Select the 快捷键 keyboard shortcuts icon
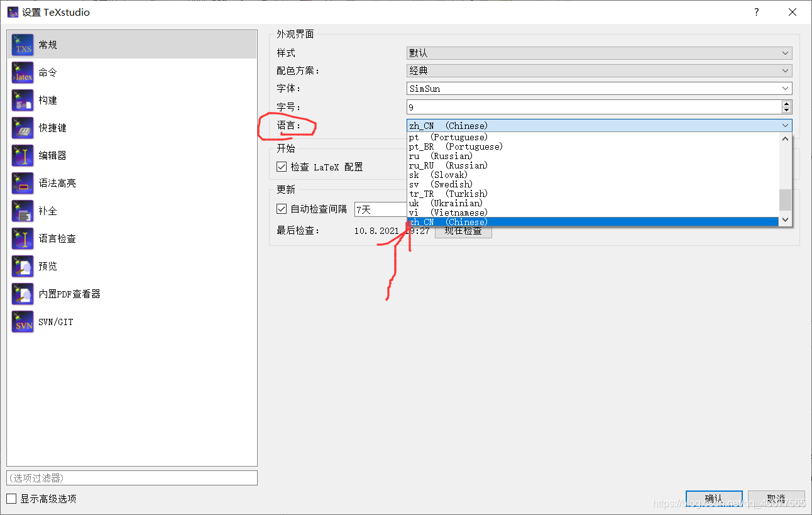The width and height of the screenshot is (812, 515). click(x=23, y=128)
